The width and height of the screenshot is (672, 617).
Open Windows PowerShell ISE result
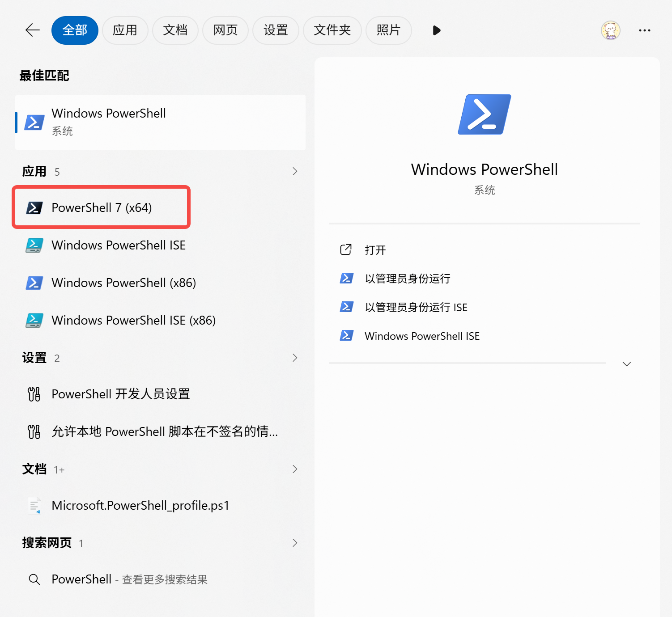[x=160, y=245]
